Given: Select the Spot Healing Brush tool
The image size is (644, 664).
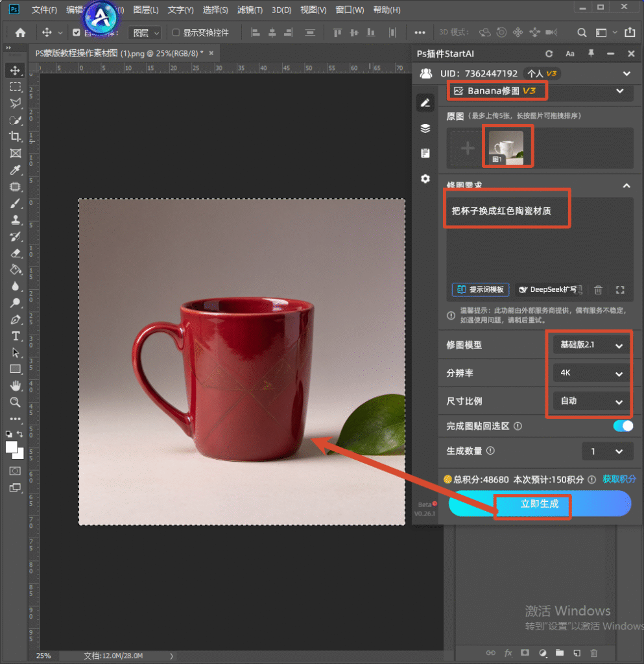Looking at the screenshot, I should 16,187.
